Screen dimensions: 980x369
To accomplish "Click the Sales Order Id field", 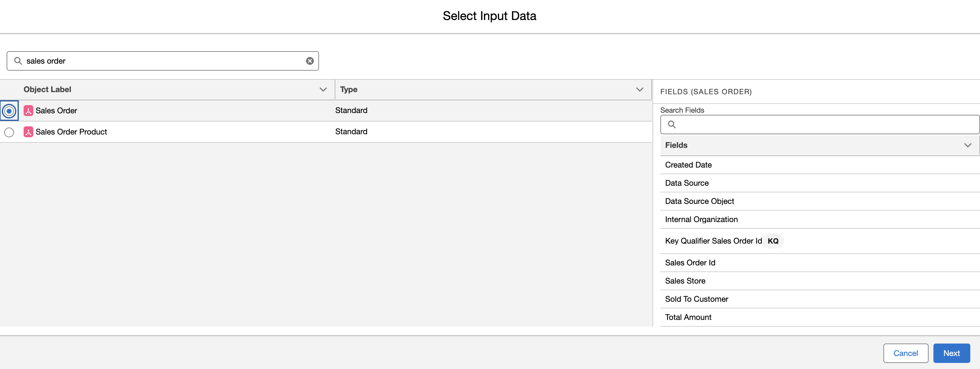I will point(690,263).
